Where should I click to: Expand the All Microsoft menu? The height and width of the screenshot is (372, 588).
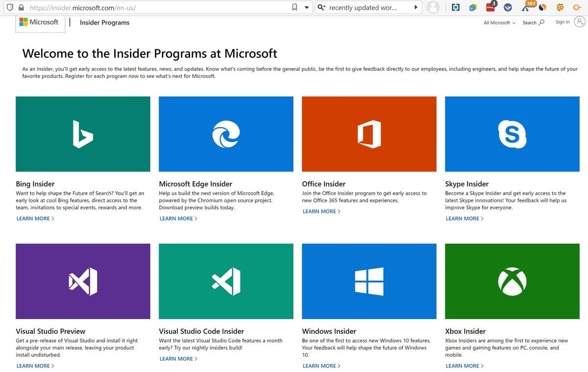tap(499, 23)
